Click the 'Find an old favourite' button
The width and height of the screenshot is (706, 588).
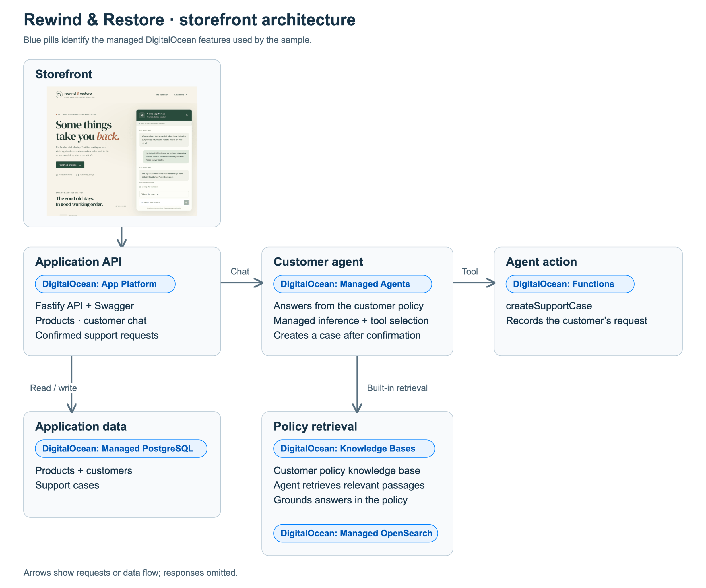70,165
